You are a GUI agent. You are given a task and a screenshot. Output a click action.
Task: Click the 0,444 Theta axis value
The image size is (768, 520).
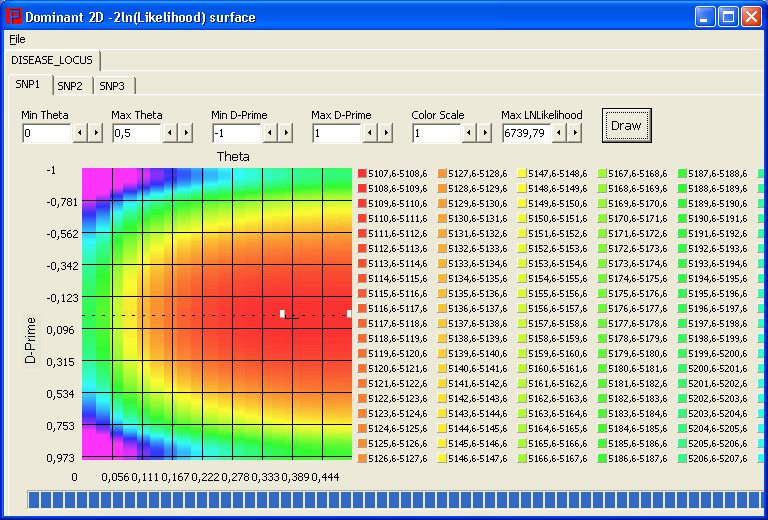pos(325,477)
